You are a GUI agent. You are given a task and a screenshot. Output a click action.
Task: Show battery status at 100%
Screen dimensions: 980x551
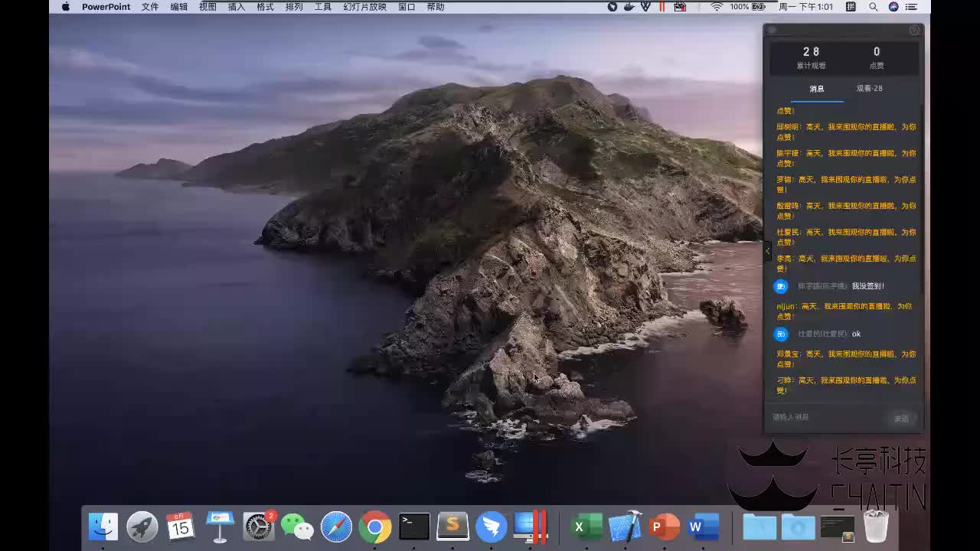(747, 7)
